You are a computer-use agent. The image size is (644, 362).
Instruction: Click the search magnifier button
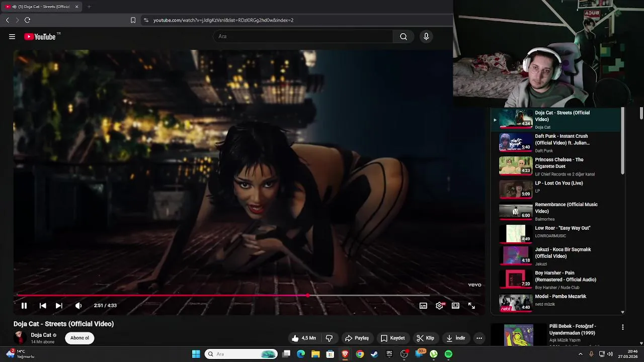point(404,36)
